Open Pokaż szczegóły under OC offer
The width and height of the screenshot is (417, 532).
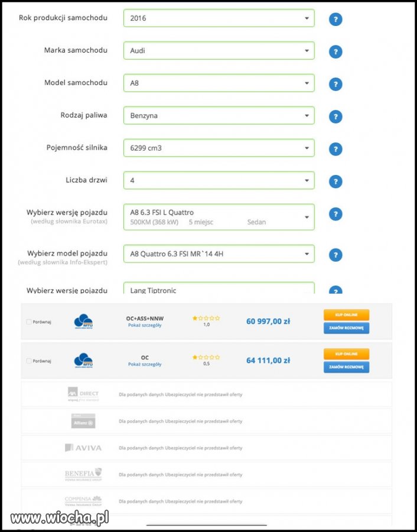pos(145,364)
